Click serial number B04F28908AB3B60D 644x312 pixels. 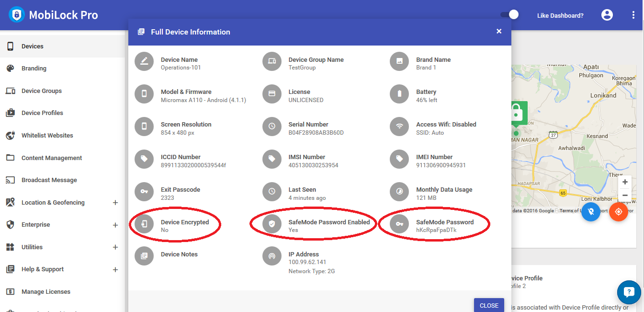click(316, 133)
